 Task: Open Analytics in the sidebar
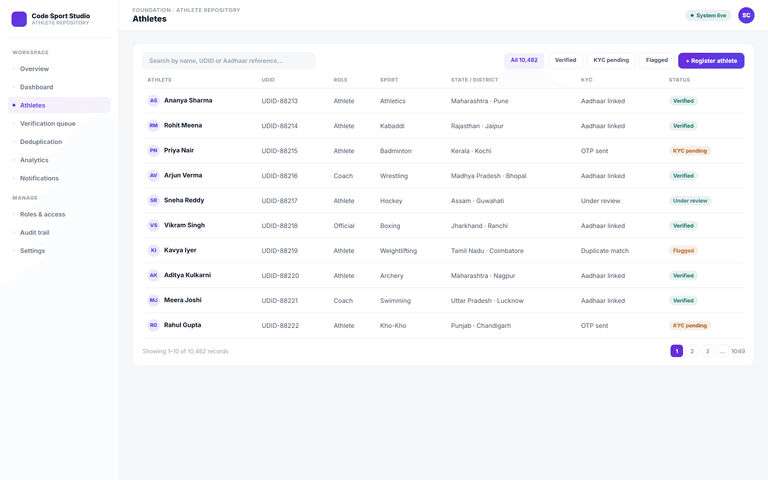point(59,160)
